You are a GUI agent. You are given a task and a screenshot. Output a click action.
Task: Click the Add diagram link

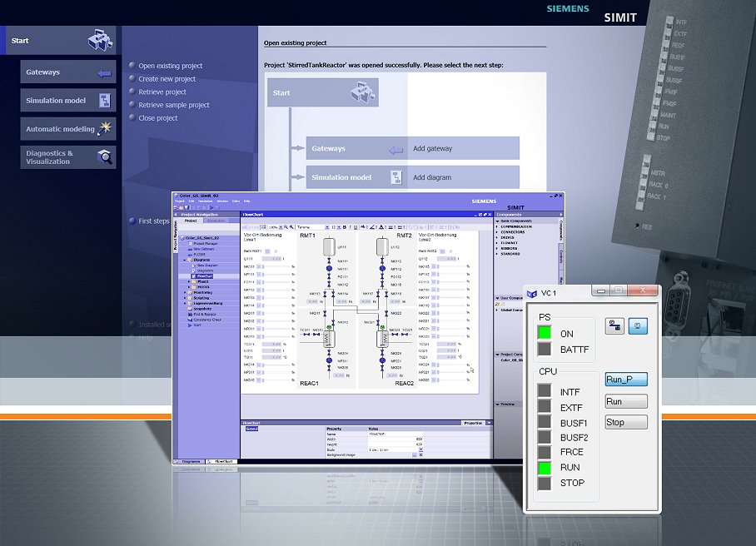(x=432, y=177)
